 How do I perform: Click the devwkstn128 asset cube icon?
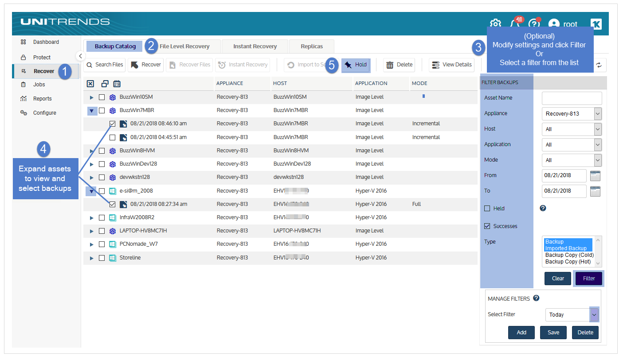click(x=112, y=177)
